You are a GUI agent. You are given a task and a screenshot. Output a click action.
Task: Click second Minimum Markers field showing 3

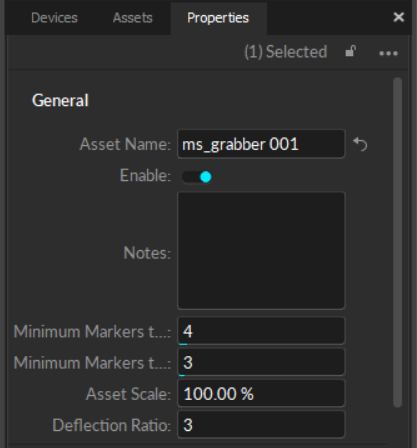coord(261,362)
